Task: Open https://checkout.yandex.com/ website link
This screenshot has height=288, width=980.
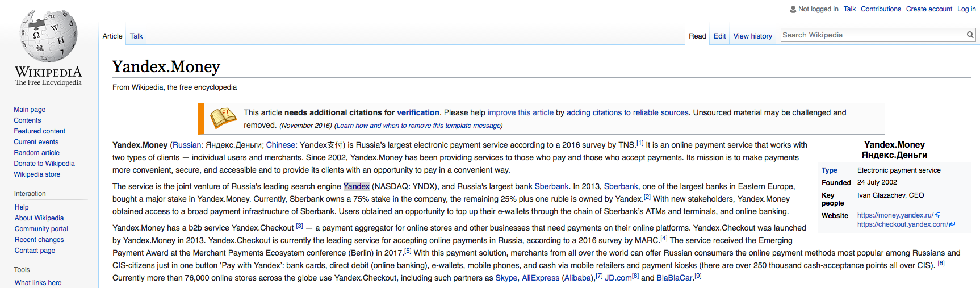Action: coord(903,224)
